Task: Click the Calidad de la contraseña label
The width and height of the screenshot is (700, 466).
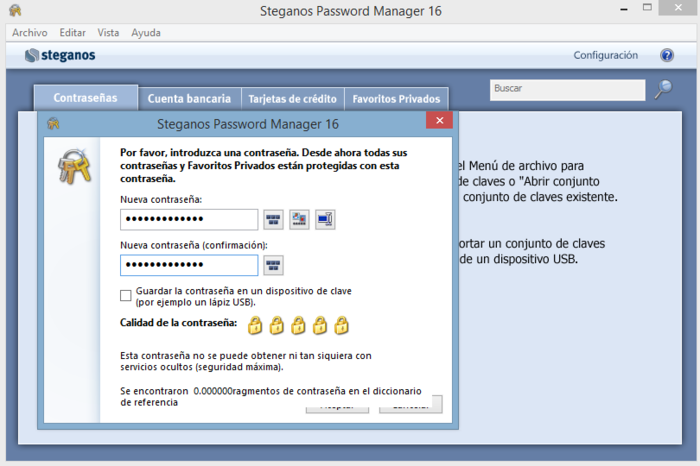Action: click(179, 323)
